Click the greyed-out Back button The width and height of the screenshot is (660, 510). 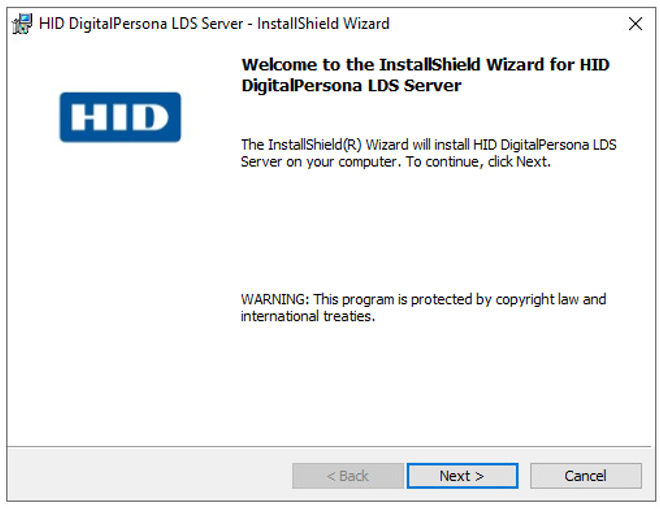[x=348, y=476]
